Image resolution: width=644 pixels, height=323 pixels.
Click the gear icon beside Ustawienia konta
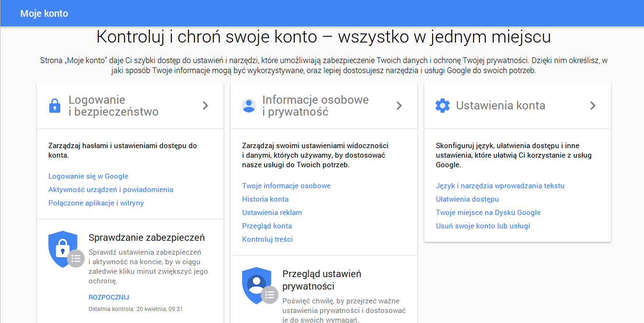click(x=443, y=106)
